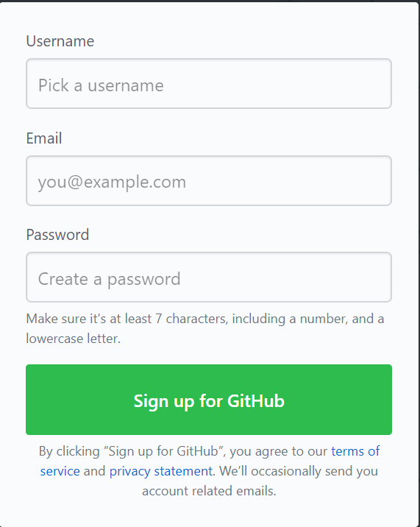Click the 'lowercase letter.' hint text
The height and width of the screenshot is (527, 420).
pos(74,339)
